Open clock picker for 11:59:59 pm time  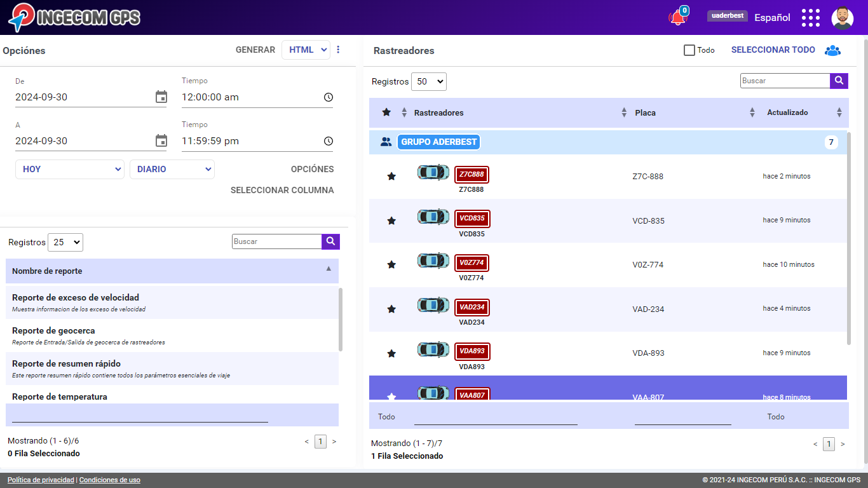328,141
